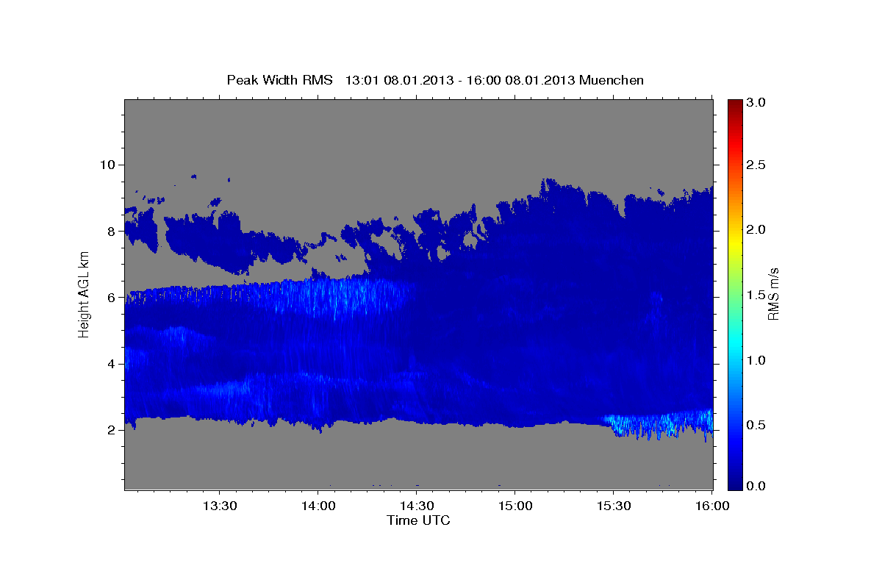This screenshot has height=588, width=882.
Task: Click the colorbar label '2.5'
Action: (756, 165)
